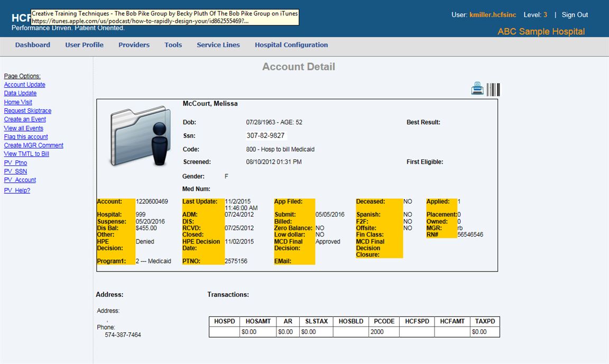Open View all Events link
609x364 pixels.
tap(24, 128)
